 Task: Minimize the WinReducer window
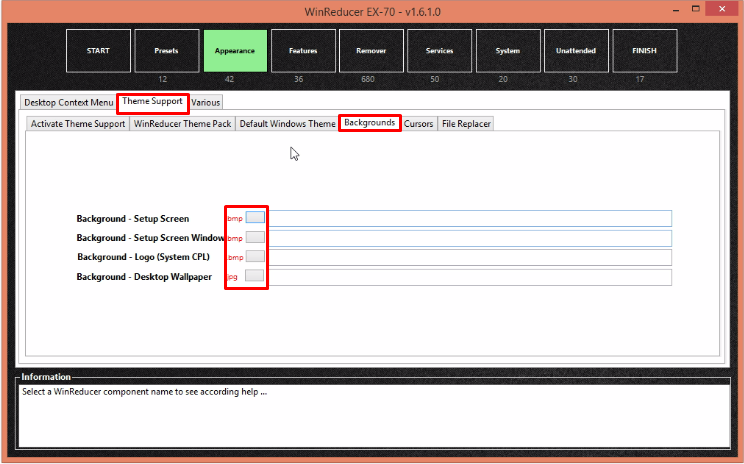[676, 10]
